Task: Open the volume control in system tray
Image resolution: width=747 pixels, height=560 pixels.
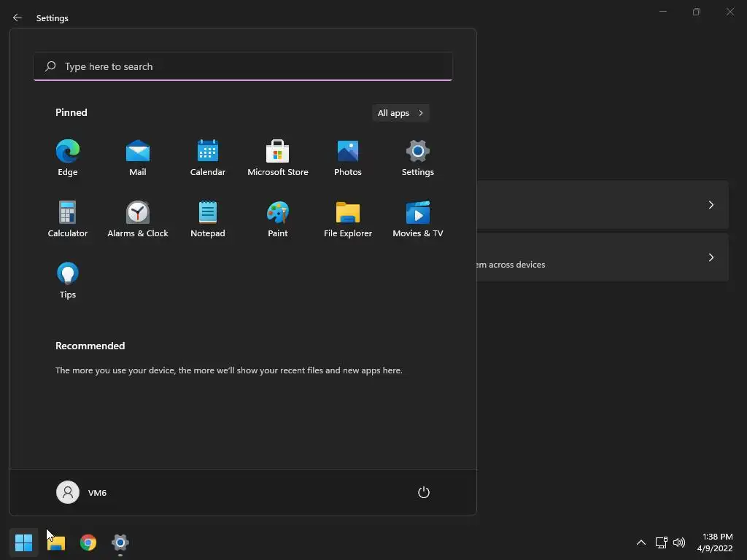Action: [679, 542]
